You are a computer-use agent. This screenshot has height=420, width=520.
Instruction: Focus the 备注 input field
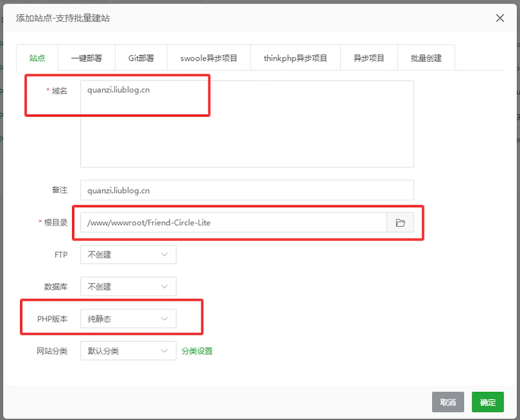tap(247, 190)
